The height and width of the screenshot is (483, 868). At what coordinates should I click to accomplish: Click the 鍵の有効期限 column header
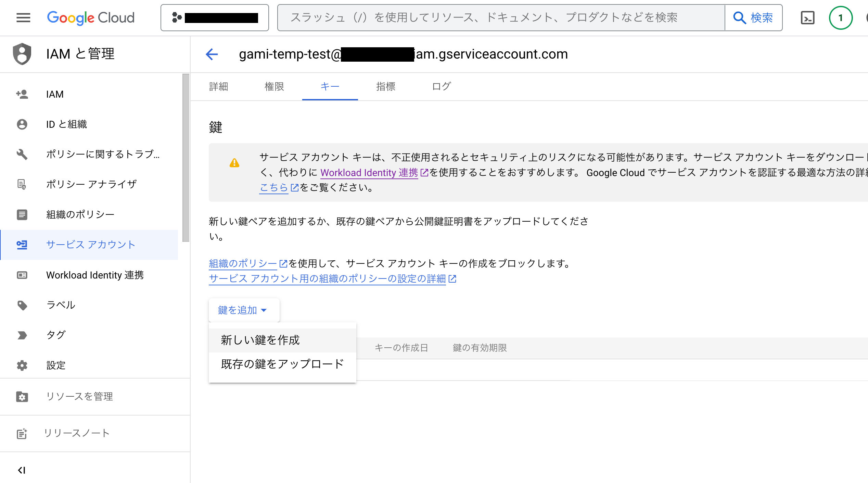[x=480, y=348]
